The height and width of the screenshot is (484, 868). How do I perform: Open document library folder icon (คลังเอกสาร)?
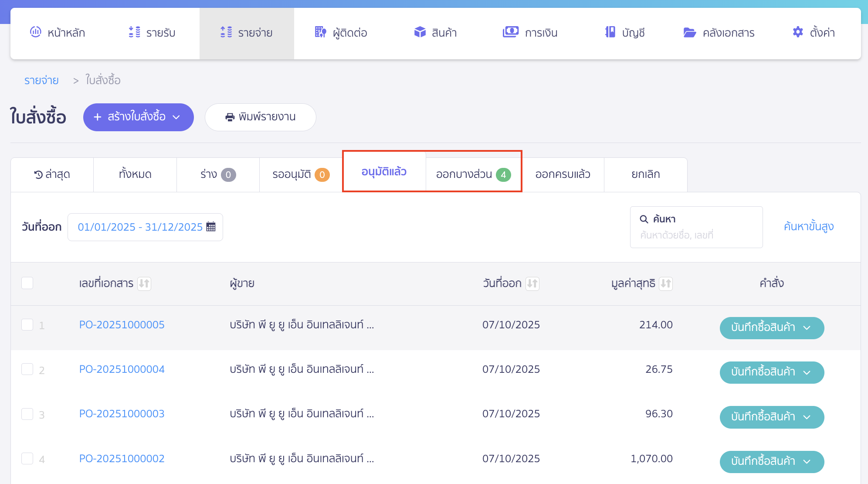pos(689,32)
